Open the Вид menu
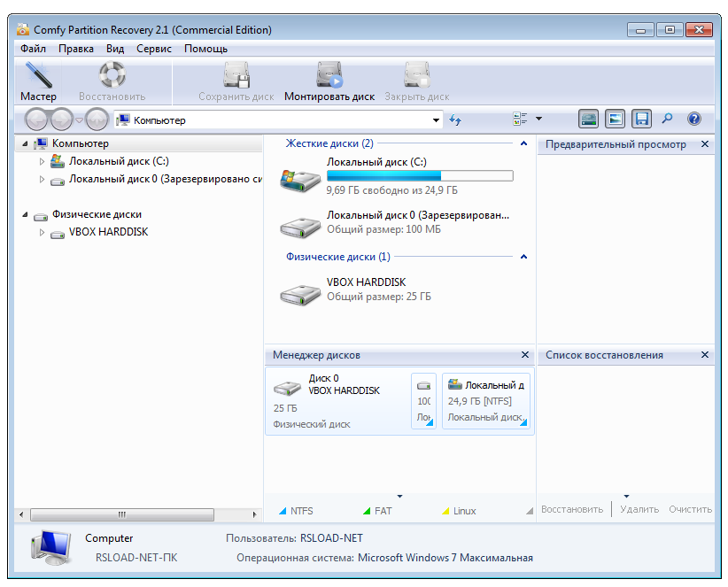Viewport: 728px width, 587px height. (x=114, y=49)
